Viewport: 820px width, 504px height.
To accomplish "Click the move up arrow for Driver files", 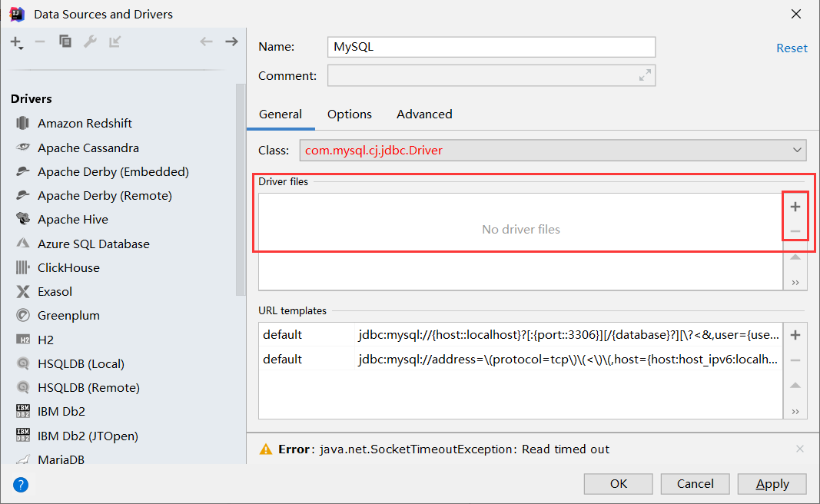I will tap(795, 257).
